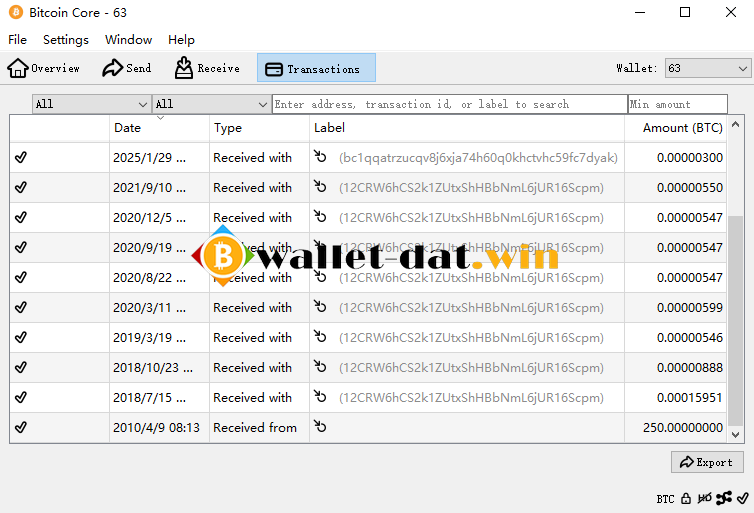Click the receive arrow icon in 2025/1/29 row
Viewport: 754px width, 513px height.
click(320, 156)
